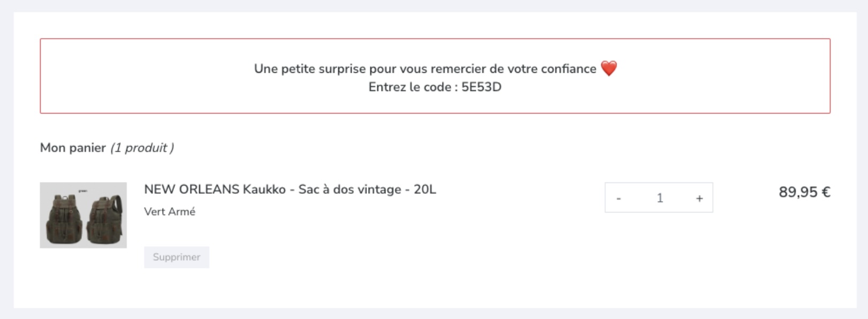Click the Mon panier heading
This screenshot has height=319, width=868.
click(73, 148)
